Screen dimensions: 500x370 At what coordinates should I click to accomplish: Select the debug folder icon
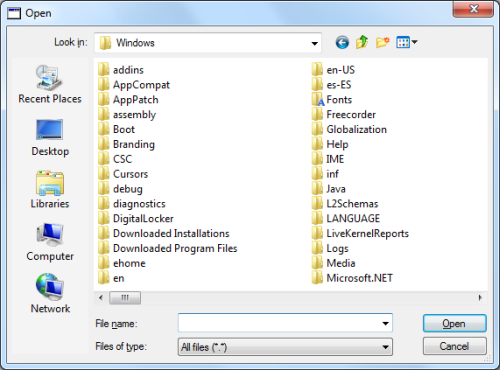tap(104, 189)
